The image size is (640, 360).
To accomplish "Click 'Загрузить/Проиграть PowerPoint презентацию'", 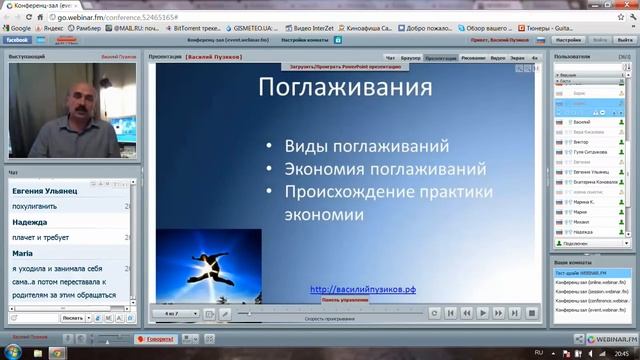I will [x=345, y=67].
